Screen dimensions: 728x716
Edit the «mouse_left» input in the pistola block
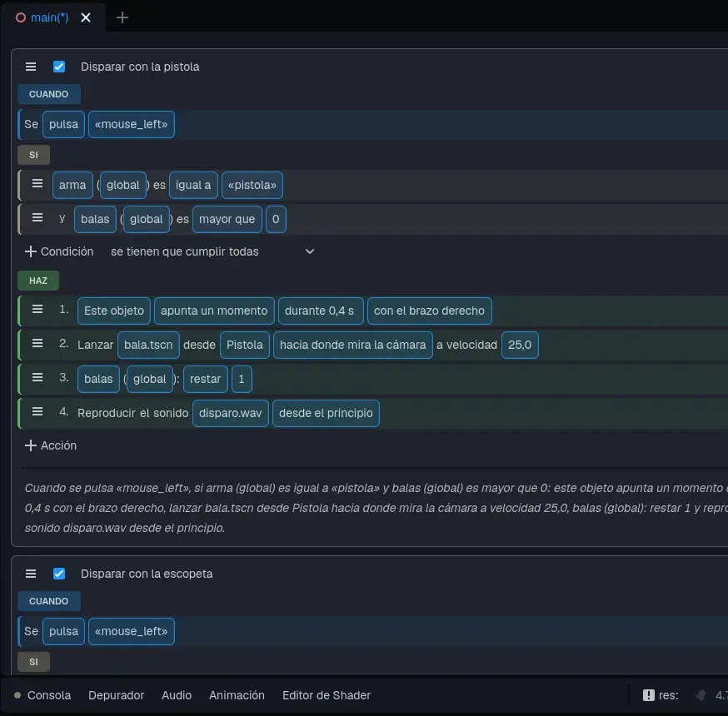click(132, 124)
